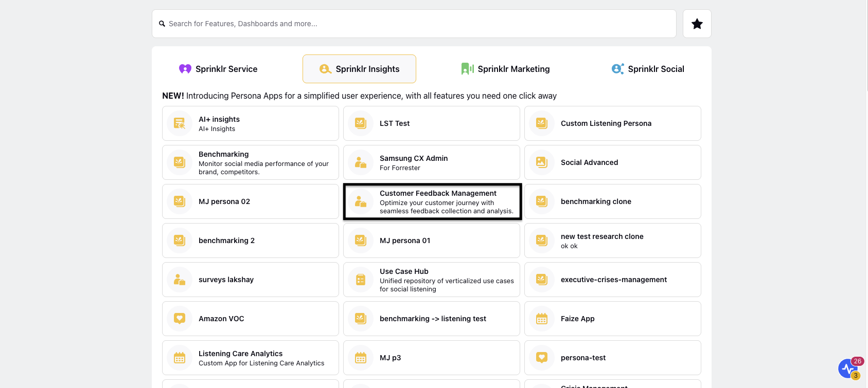Launch the LST Test persona title
This screenshot has height=388, width=868.
[395, 123]
